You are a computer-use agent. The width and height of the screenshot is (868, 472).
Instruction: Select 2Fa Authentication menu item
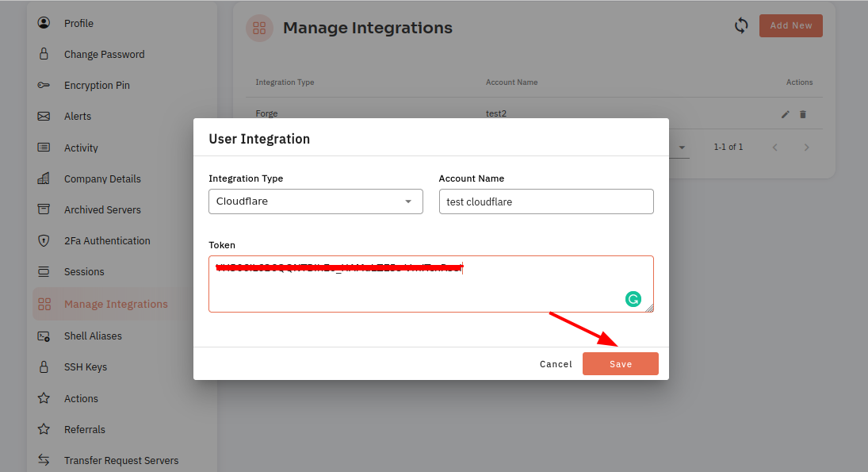(x=107, y=241)
